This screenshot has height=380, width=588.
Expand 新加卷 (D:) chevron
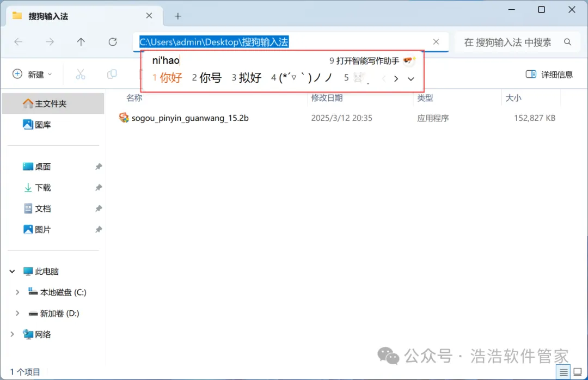pos(17,313)
